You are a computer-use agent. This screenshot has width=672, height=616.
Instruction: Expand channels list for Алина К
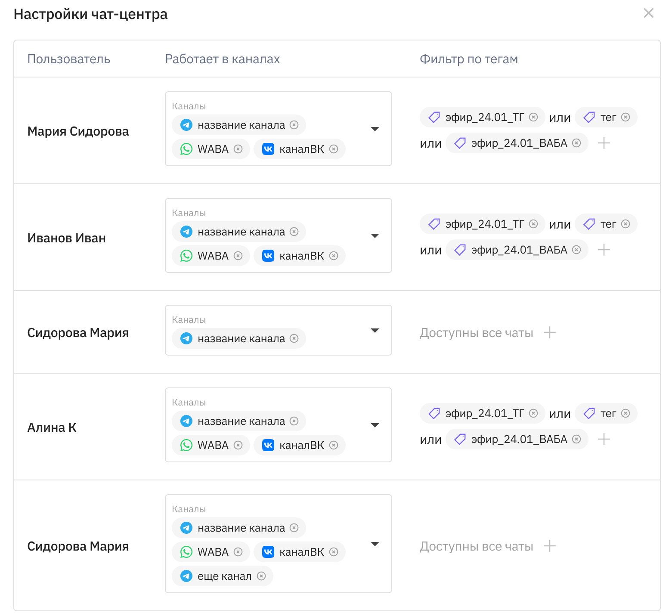pos(375,425)
